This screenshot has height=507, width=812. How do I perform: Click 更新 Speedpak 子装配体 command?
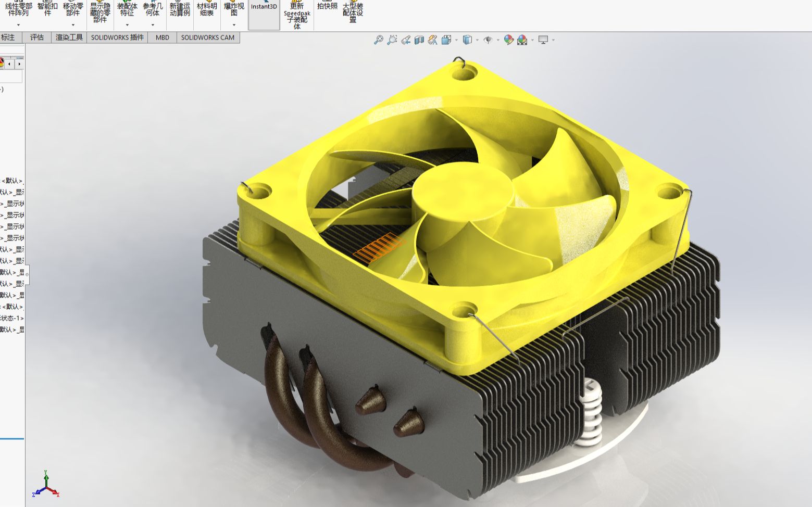296,13
